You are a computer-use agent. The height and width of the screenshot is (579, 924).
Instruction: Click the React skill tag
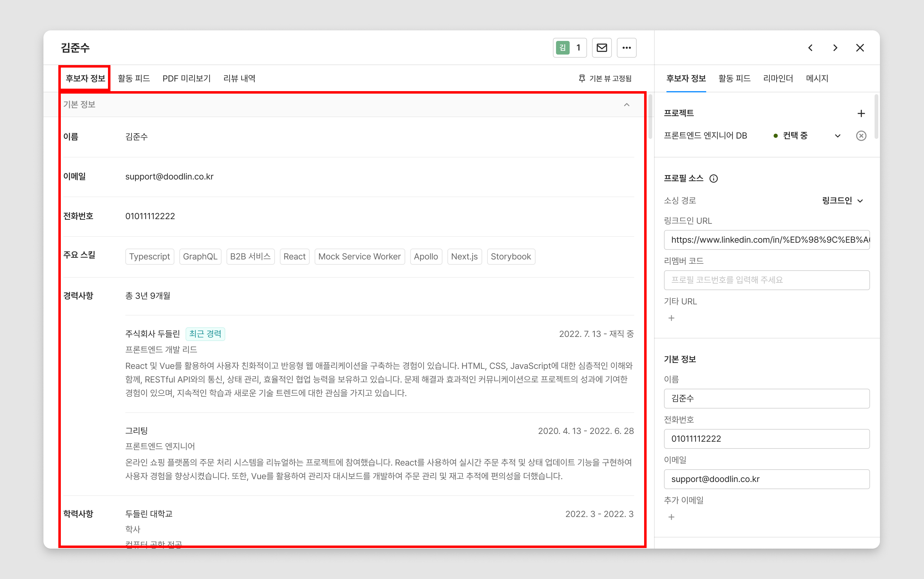point(294,257)
